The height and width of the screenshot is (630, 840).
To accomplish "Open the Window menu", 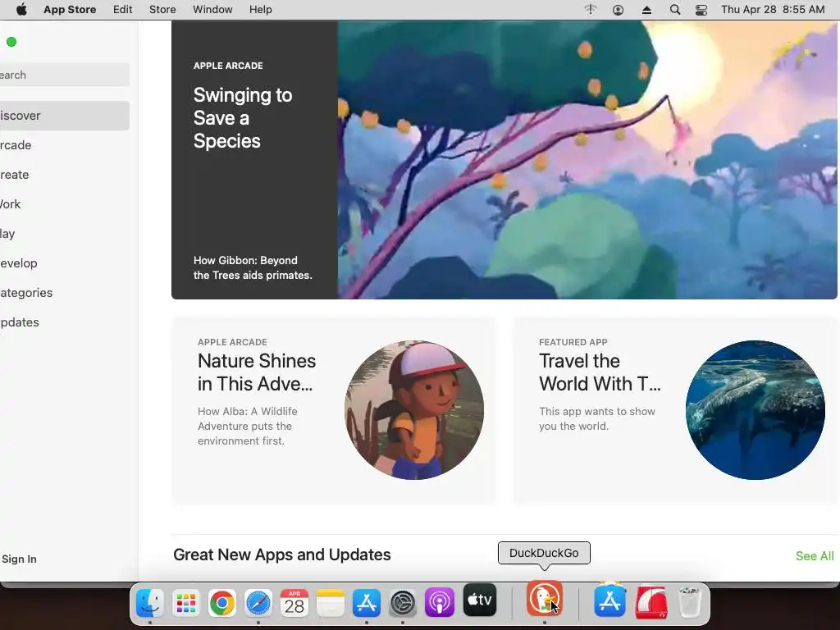I will 212,10.
